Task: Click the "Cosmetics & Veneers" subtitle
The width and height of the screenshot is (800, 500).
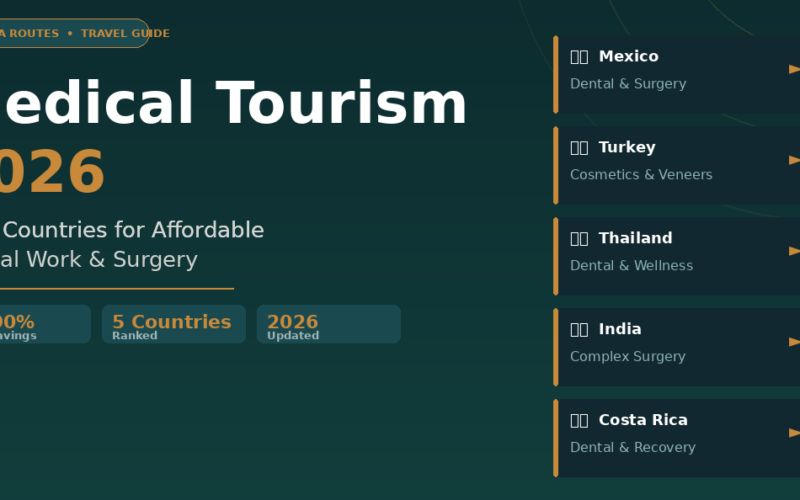Action: (x=641, y=174)
